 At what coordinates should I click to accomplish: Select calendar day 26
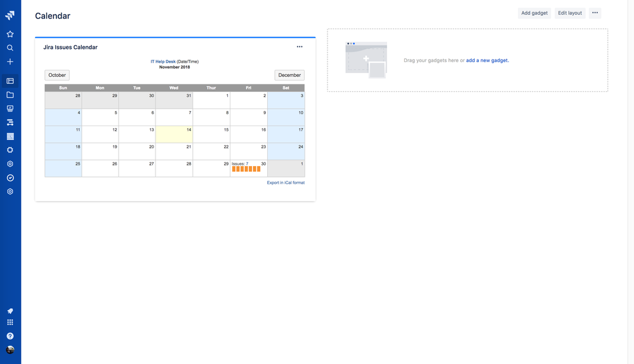click(100, 169)
